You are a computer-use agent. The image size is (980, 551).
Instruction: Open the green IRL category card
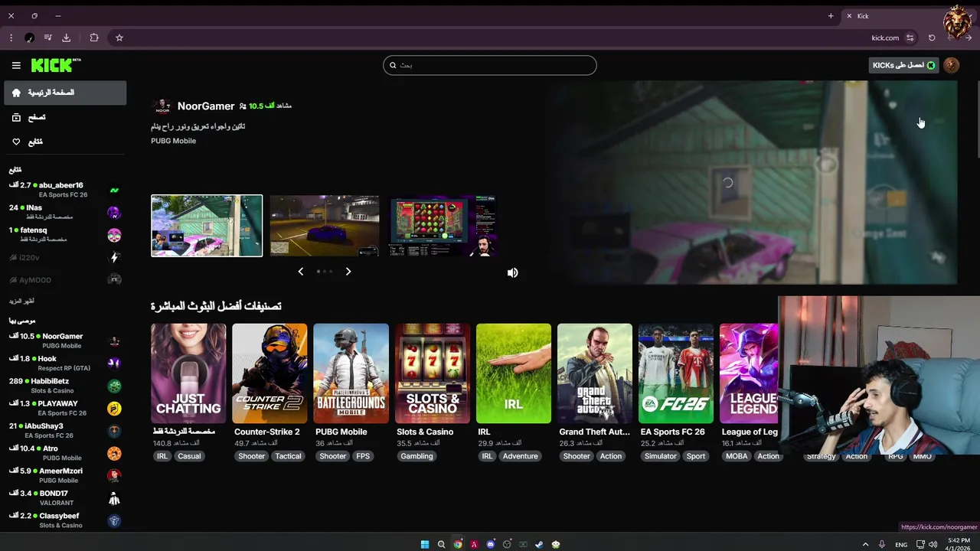[513, 373]
